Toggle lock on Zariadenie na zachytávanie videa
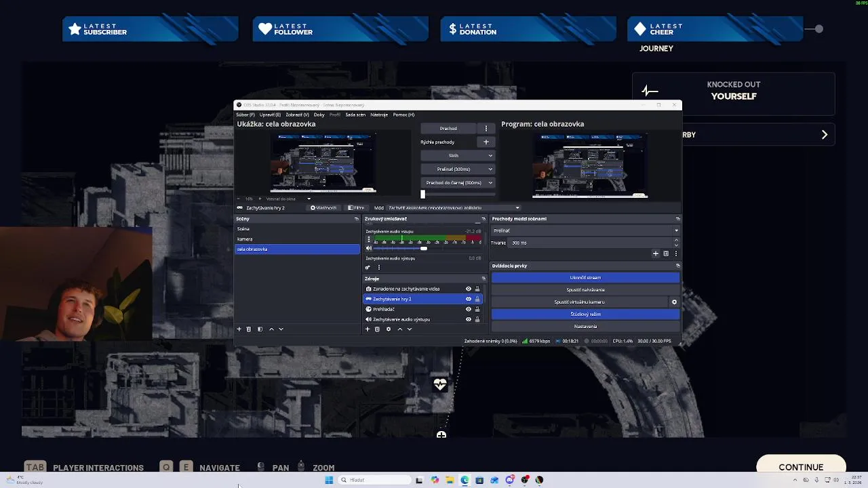The image size is (868, 488). (477, 289)
